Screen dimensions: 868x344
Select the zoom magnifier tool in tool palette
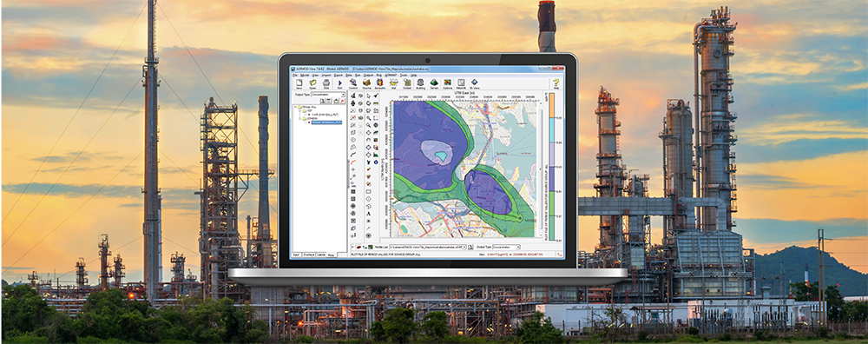[x=369, y=118]
